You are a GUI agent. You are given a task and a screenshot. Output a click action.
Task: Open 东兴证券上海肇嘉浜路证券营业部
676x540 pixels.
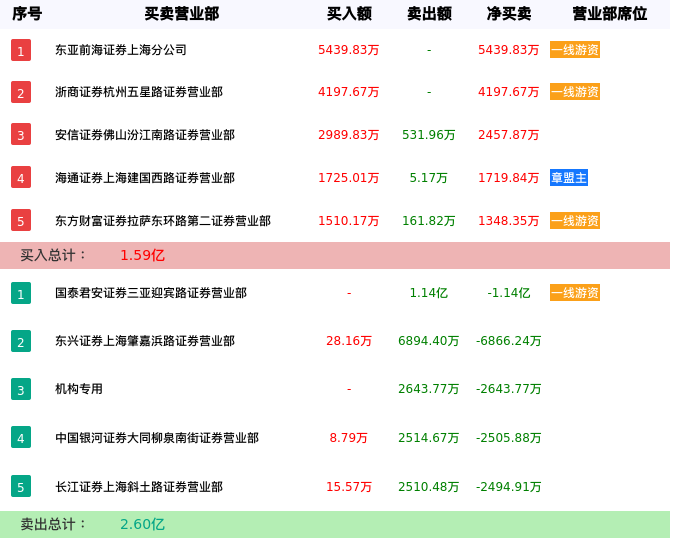tap(145, 341)
